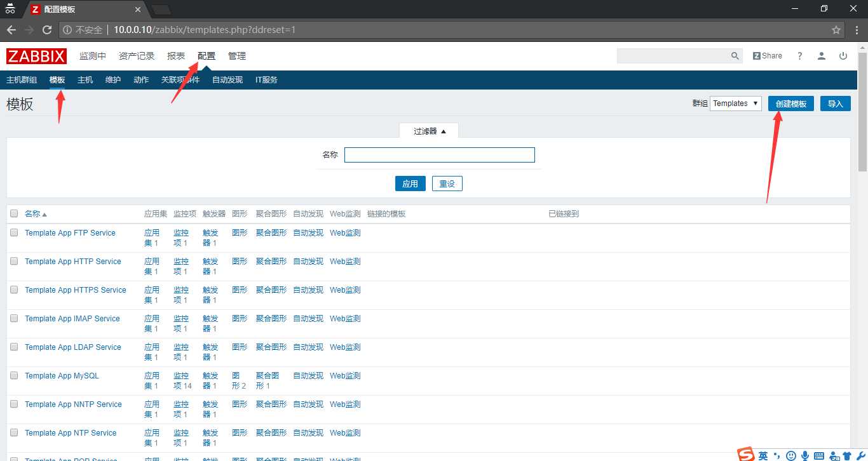Check the Template App MySQL box

[14, 376]
